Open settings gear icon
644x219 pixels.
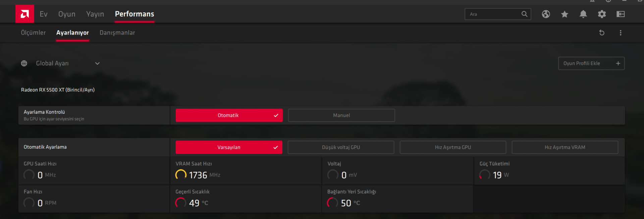click(602, 14)
